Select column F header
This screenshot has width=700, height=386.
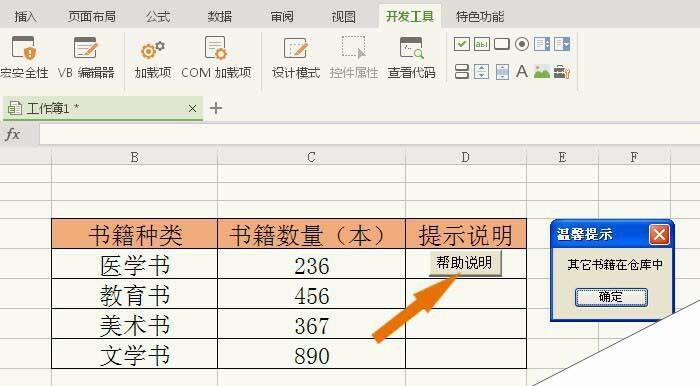(x=634, y=157)
